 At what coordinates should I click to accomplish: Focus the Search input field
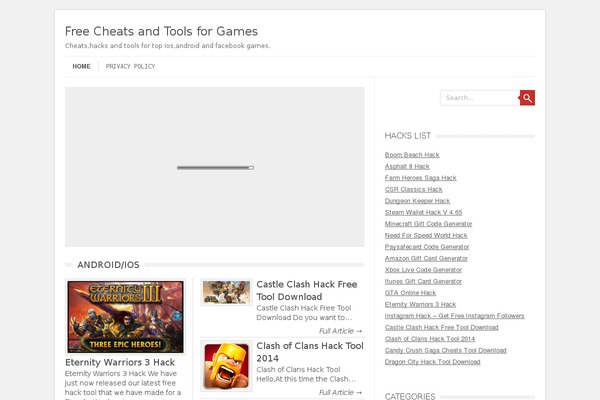click(x=480, y=98)
